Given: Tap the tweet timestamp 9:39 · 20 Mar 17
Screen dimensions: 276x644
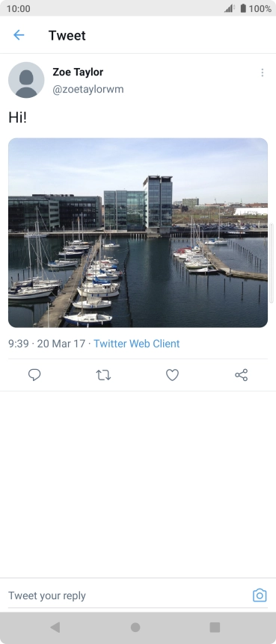Looking at the screenshot, I should point(47,344).
